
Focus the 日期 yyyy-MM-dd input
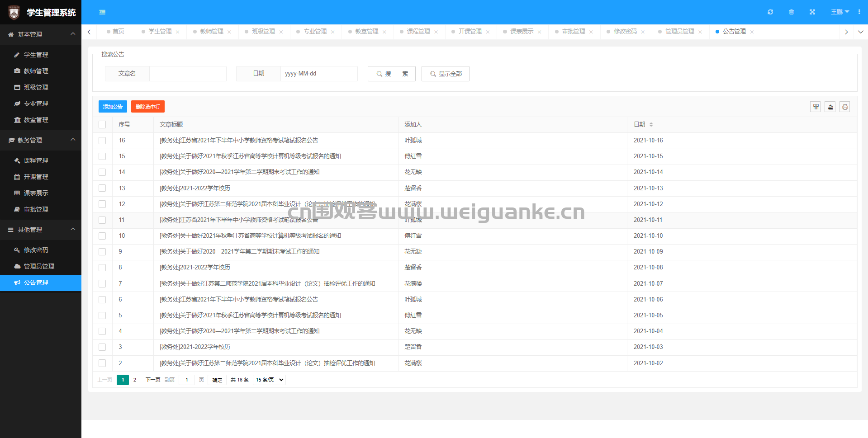[x=319, y=74]
